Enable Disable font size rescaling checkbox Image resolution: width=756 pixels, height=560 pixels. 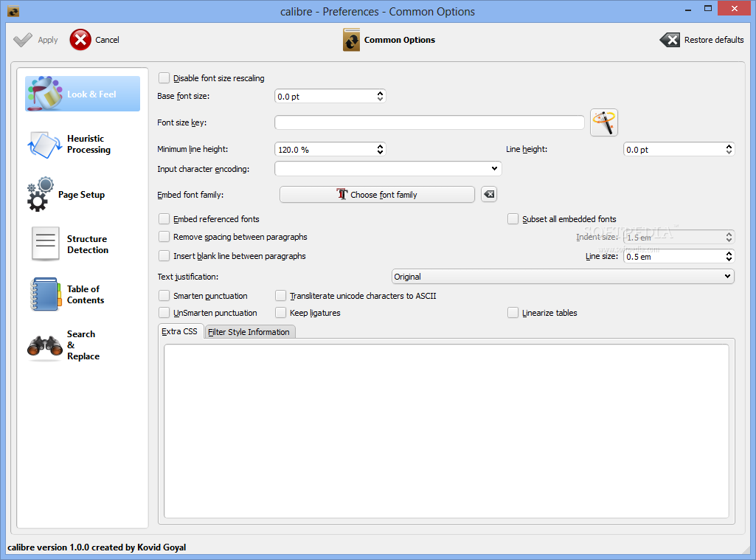tap(164, 77)
